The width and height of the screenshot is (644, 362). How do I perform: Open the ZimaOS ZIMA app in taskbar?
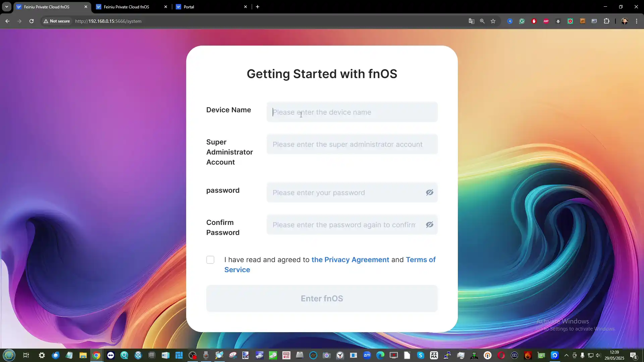coord(434,355)
